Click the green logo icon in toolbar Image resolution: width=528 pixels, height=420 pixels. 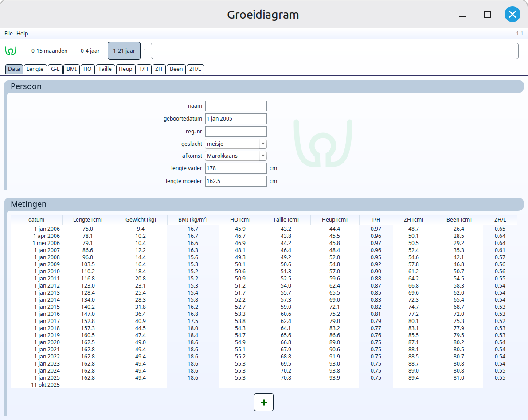pos(11,51)
